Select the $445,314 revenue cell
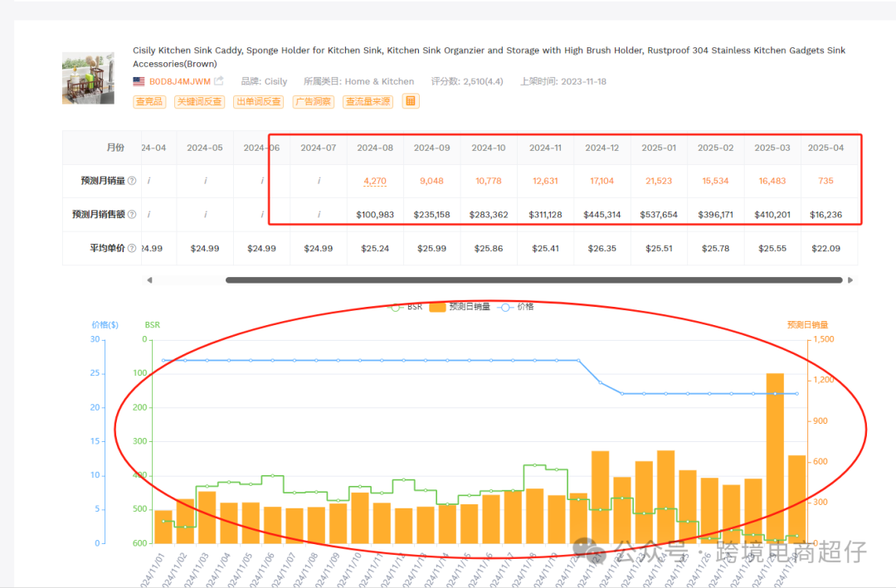 (x=601, y=215)
